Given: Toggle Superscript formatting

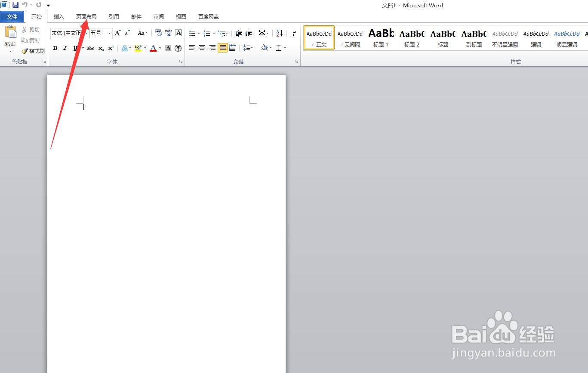Looking at the screenshot, I should point(111,48).
